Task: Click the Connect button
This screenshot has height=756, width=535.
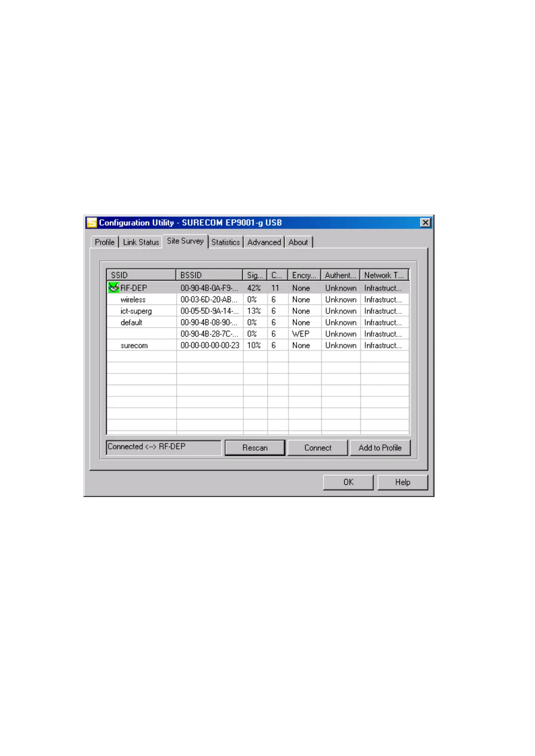Action: [x=318, y=448]
